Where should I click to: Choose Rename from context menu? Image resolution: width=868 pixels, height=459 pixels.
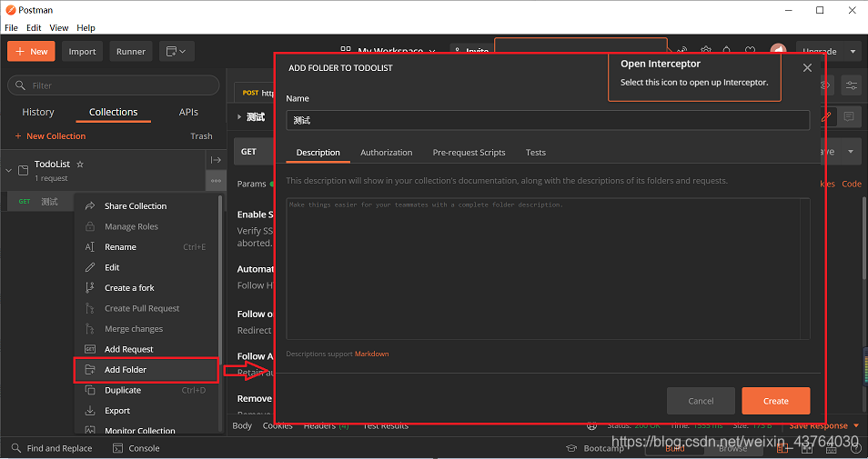(x=146, y=246)
